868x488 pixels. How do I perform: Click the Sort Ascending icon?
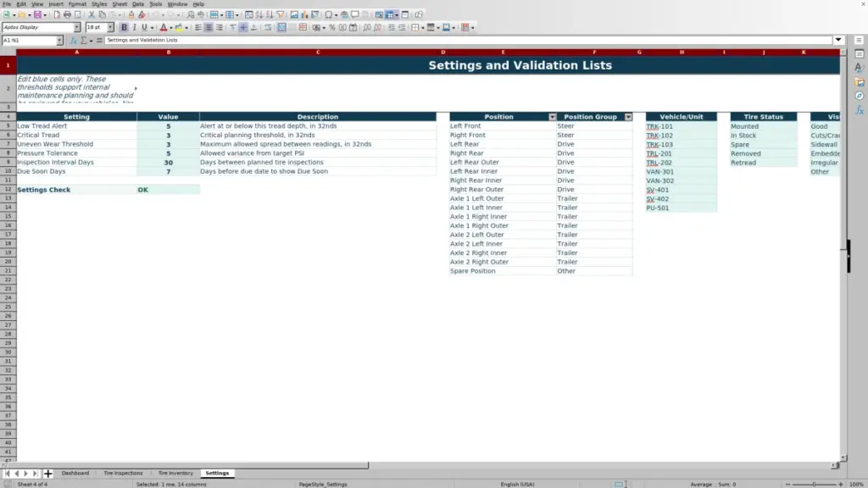[259, 14]
